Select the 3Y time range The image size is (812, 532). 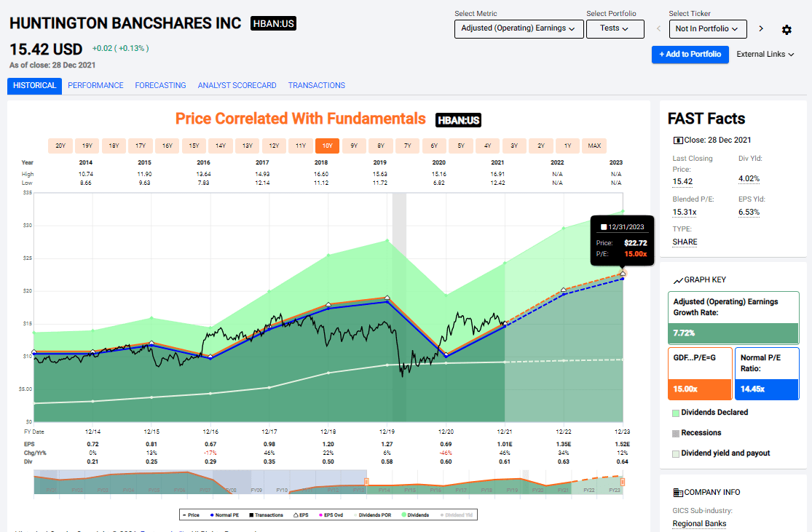click(x=514, y=146)
